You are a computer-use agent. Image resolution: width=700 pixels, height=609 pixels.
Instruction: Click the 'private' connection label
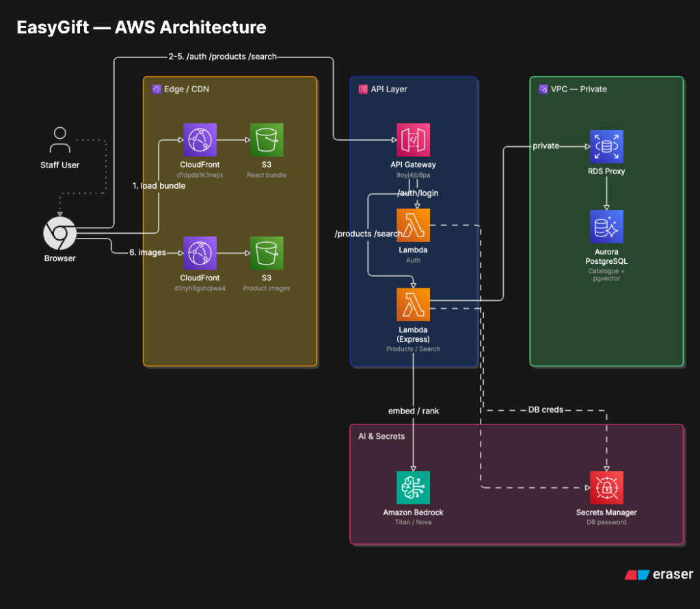pos(546,146)
